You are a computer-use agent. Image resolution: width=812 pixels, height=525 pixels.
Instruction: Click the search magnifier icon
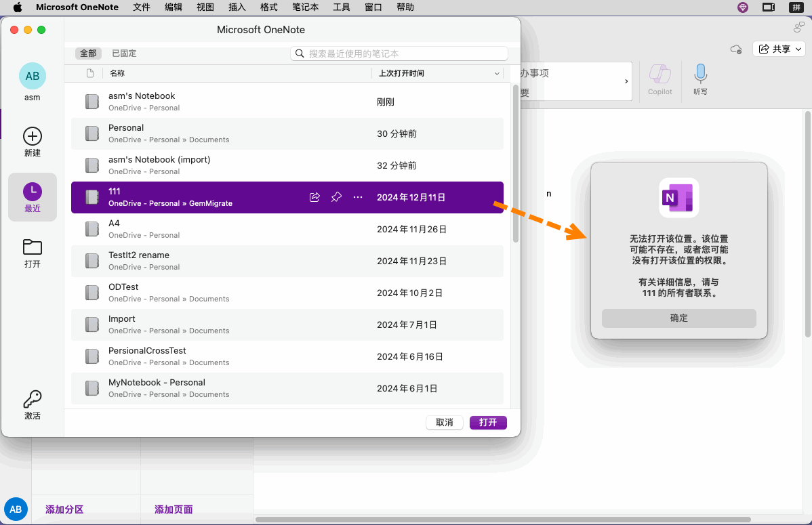click(300, 54)
